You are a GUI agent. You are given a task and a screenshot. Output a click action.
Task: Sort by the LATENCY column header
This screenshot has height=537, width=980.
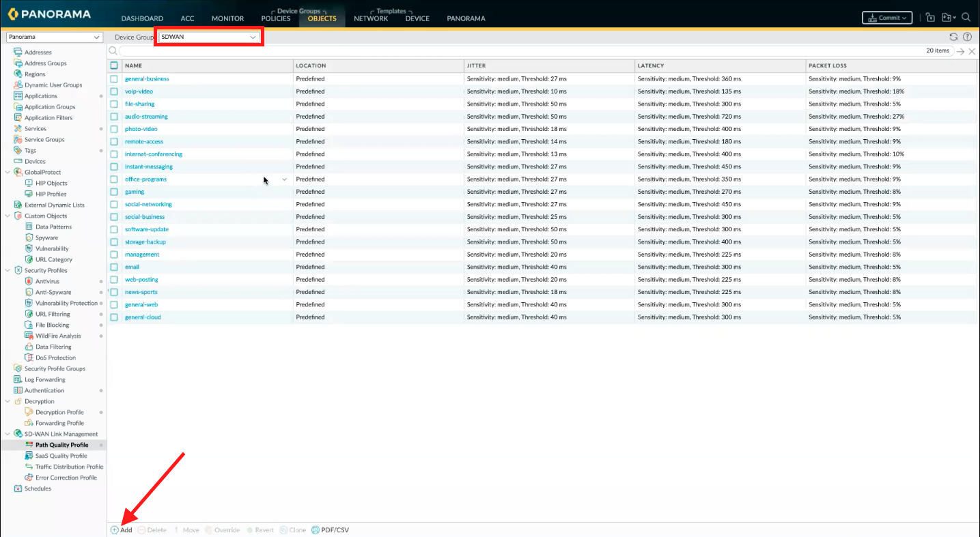point(650,66)
